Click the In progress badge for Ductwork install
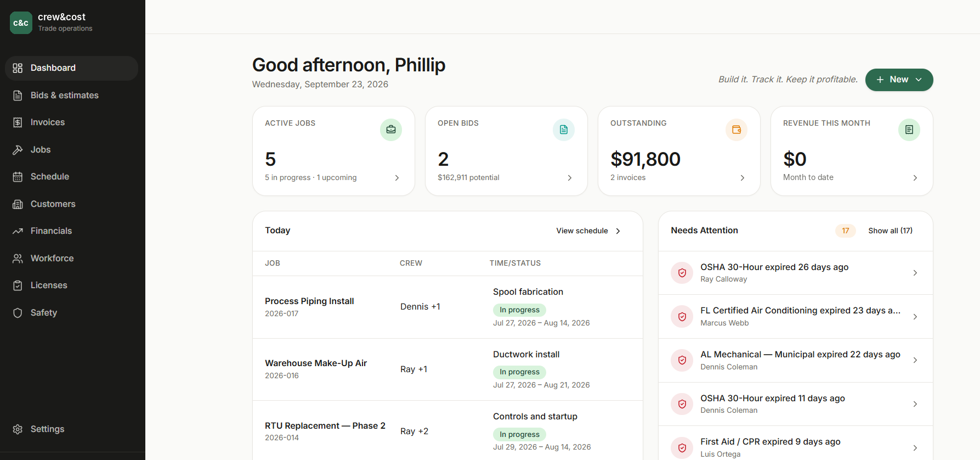The image size is (980, 460). (519, 372)
